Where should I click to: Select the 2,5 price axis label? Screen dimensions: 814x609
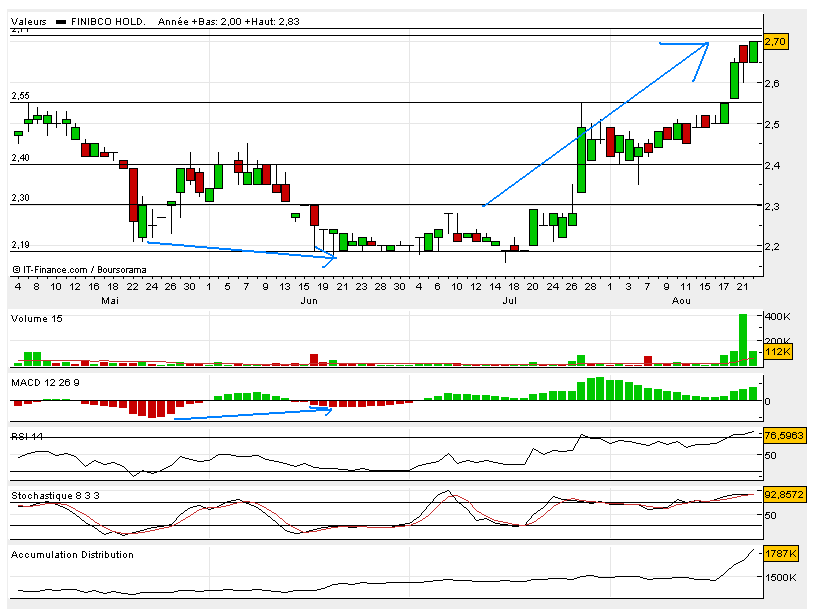point(772,124)
